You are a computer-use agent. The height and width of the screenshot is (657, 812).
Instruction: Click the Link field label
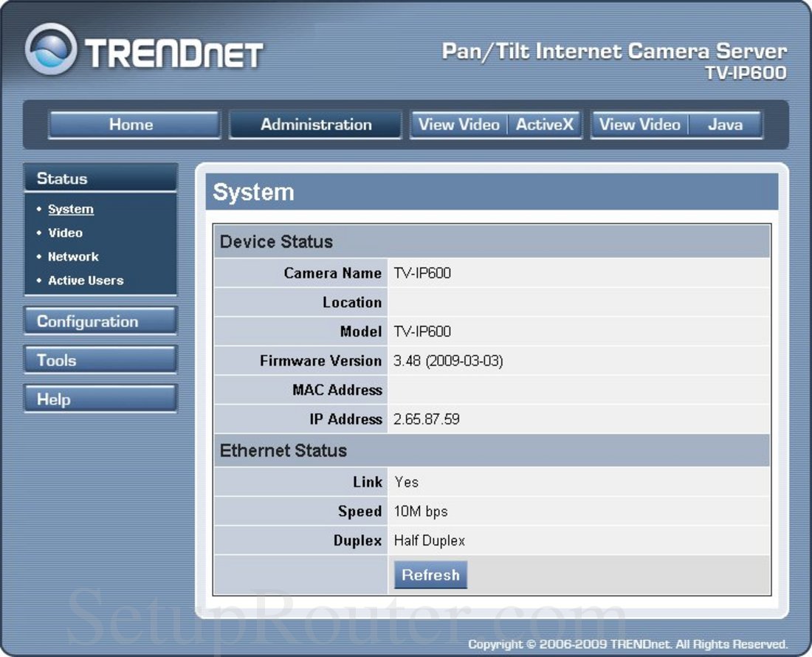coord(368,483)
